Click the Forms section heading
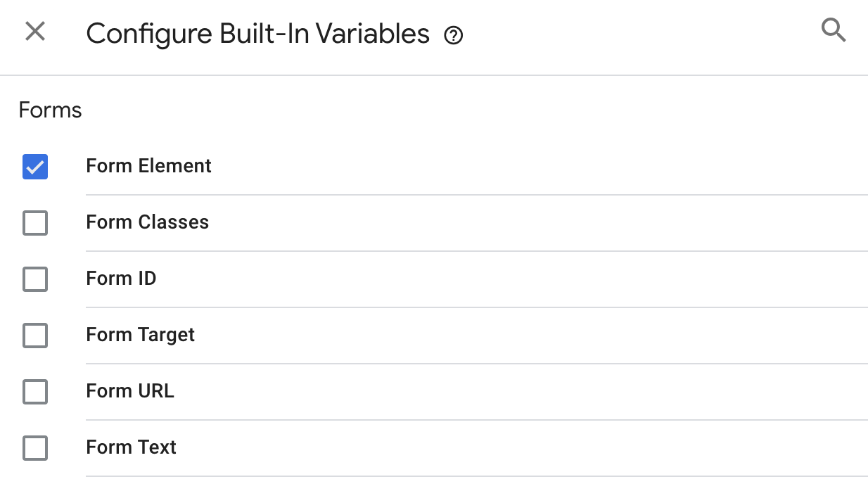Image resolution: width=868 pixels, height=491 pixels. pos(51,110)
